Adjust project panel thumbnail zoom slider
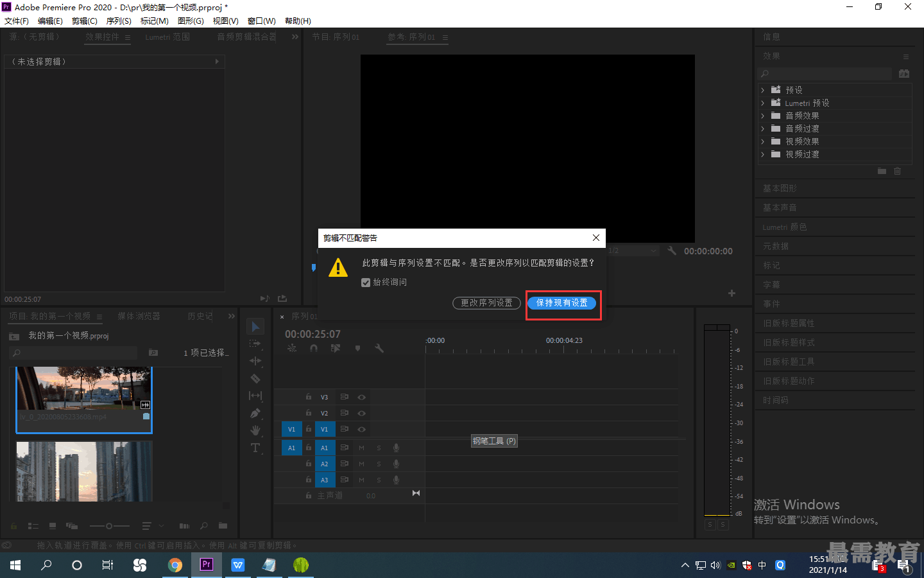The height and width of the screenshot is (578, 924). [109, 526]
